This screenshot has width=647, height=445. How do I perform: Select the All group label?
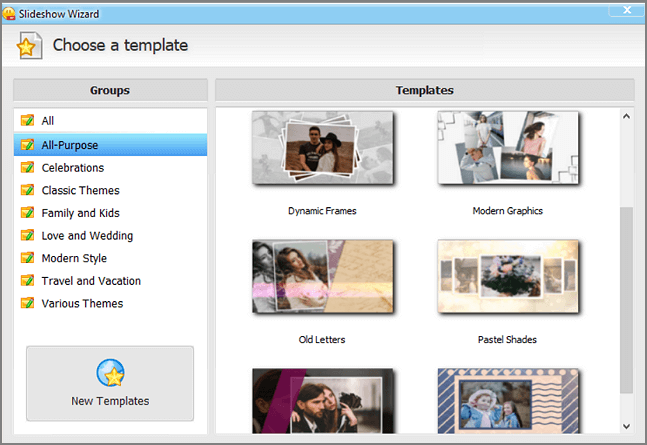(47, 121)
